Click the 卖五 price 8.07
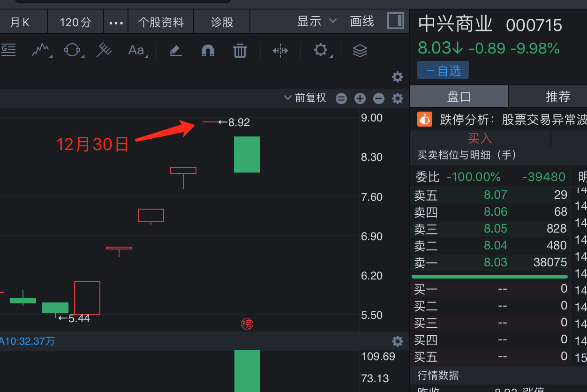Screen dimensions: 587x392 click(496, 195)
